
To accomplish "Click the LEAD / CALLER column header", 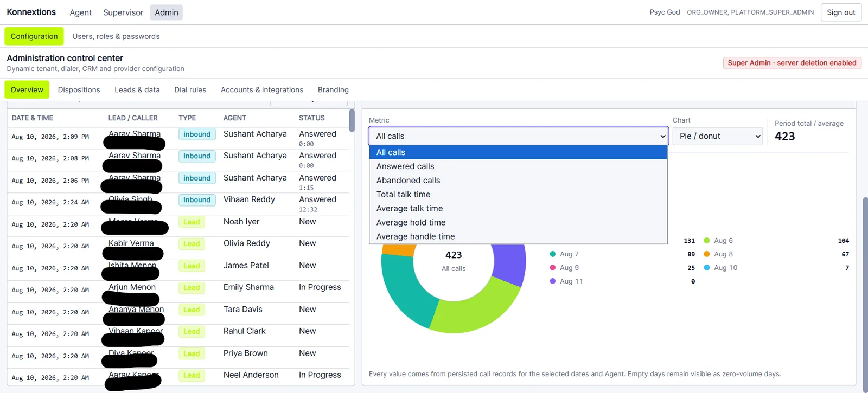I will [133, 118].
